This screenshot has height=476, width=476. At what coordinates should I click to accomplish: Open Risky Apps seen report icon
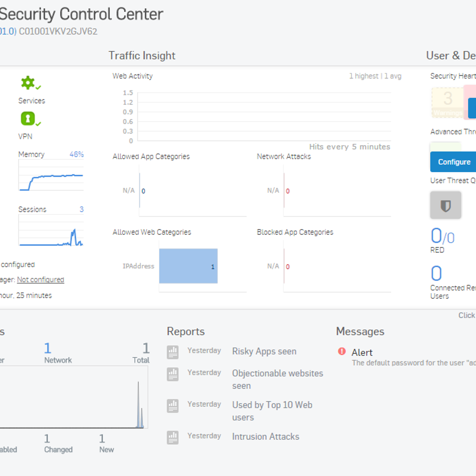(x=173, y=352)
